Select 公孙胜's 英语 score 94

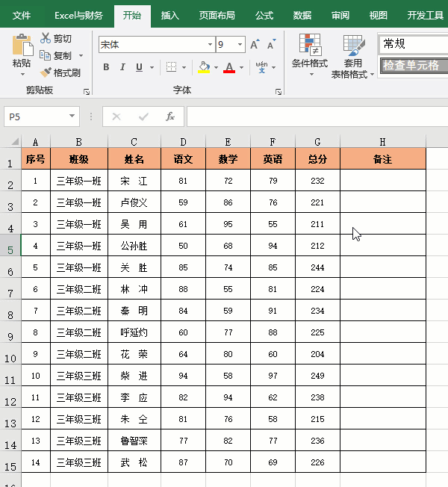(x=273, y=245)
